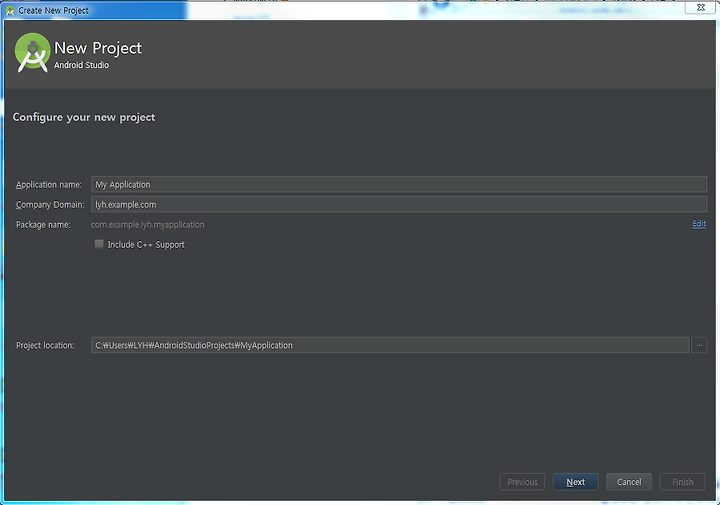
Task: Click the disabled Finish button
Action: (682, 482)
